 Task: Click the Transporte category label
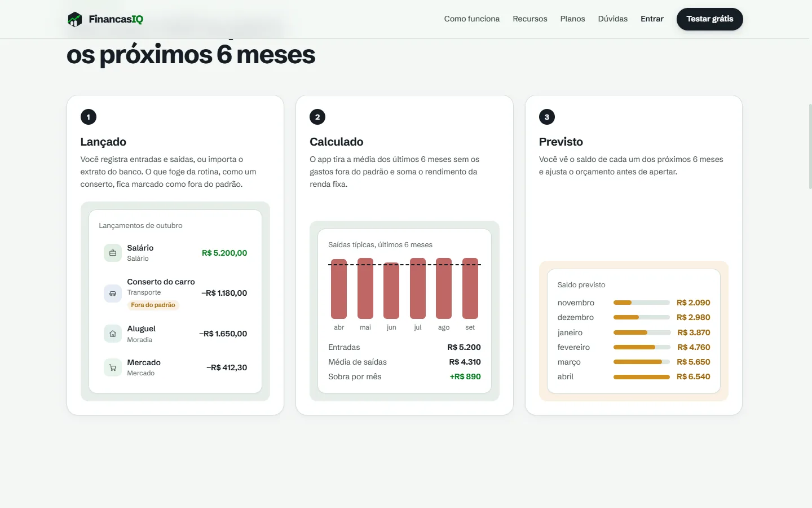click(144, 292)
